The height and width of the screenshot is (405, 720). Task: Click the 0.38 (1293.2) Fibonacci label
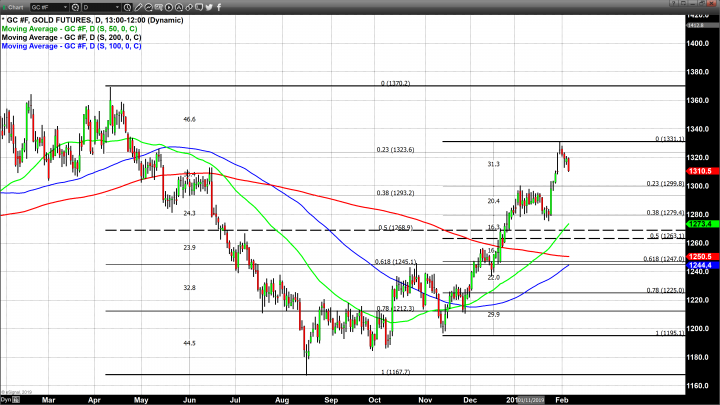(x=395, y=193)
